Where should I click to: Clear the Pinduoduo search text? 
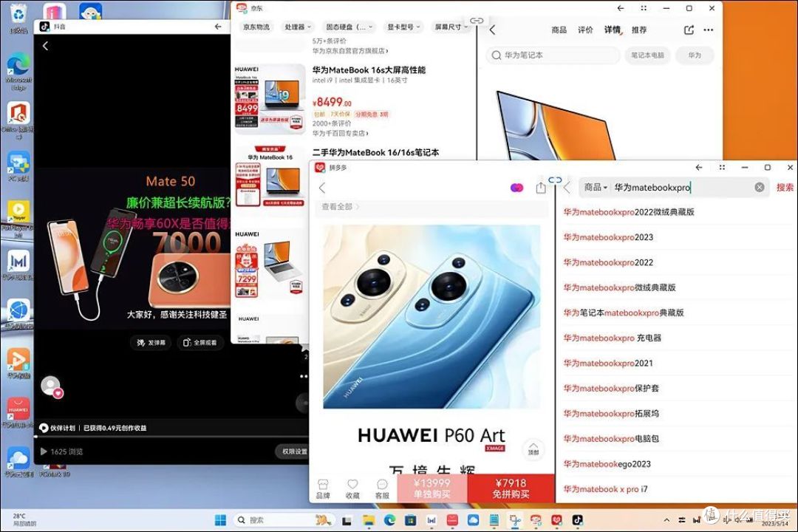(760, 188)
